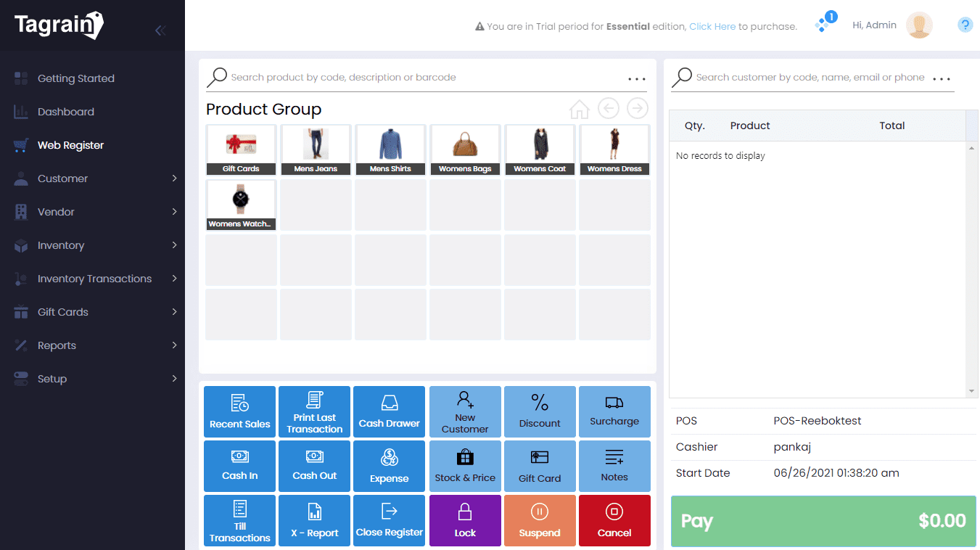The width and height of the screenshot is (980, 550).
Task: Run the X-Report
Action: coord(314,520)
